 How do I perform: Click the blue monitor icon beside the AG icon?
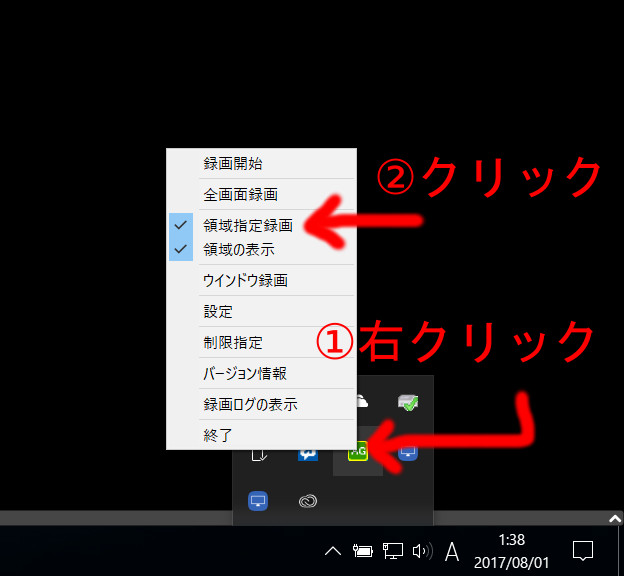pos(408,453)
